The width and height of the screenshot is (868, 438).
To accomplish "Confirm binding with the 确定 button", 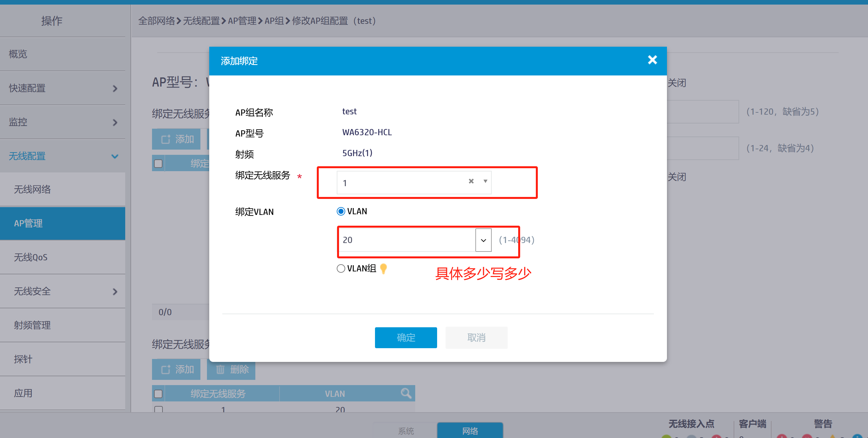I will tap(406, 337).
